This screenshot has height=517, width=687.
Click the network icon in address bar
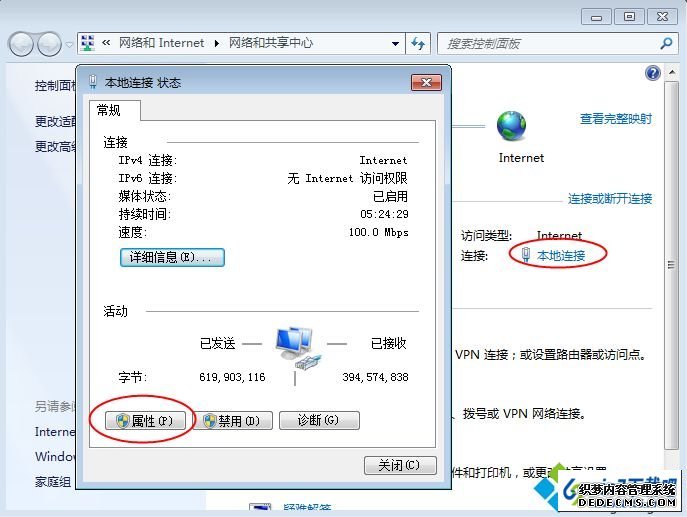click(x=88, y=43)
